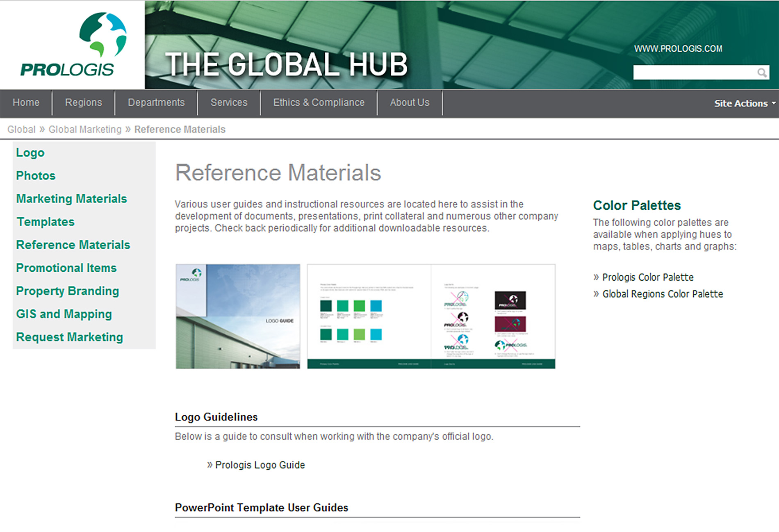The width and height of the screenshot is (779, 532).
Task: Click the search magnifier icon
Action: coord(762,73)
